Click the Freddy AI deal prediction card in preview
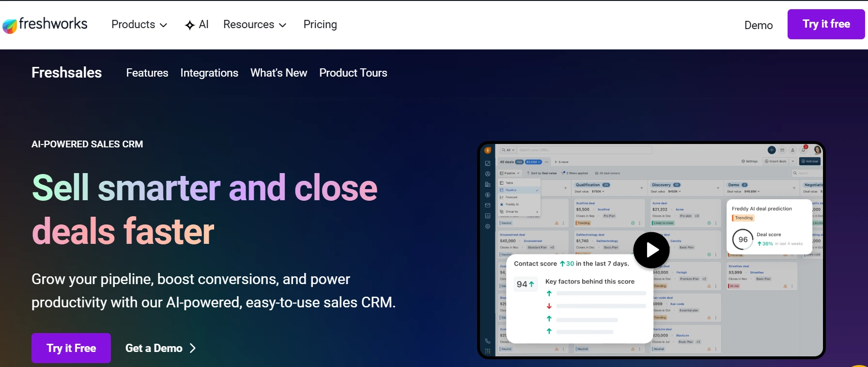This screenshot has width=868, height=367. (x=769, y=227)
